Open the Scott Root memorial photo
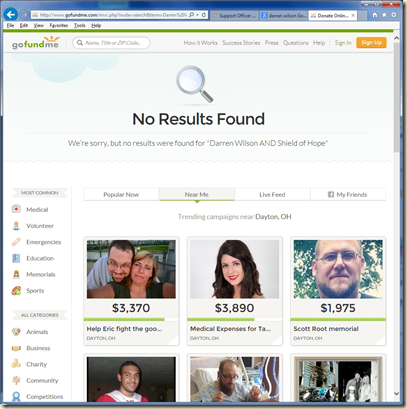 pyautogui.click(x=338, y=269)
